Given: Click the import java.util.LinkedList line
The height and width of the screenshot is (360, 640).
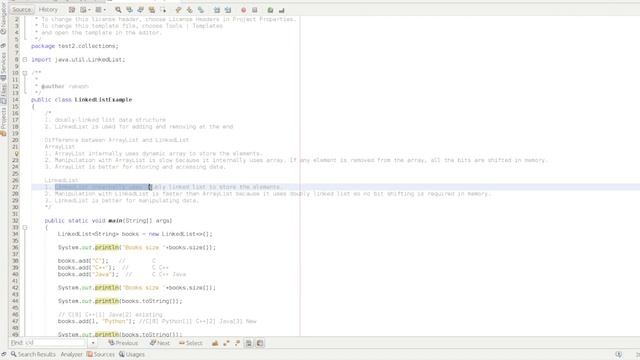Looking at the screenshot, I should (x=78, y=60).
